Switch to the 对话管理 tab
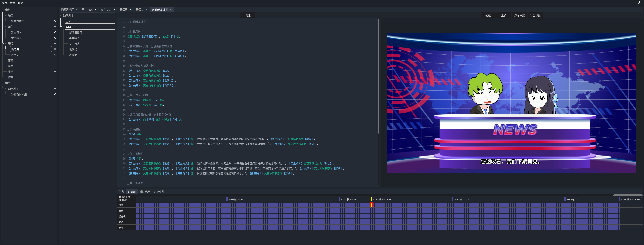644x245 pixels. [x=144, y=192]
